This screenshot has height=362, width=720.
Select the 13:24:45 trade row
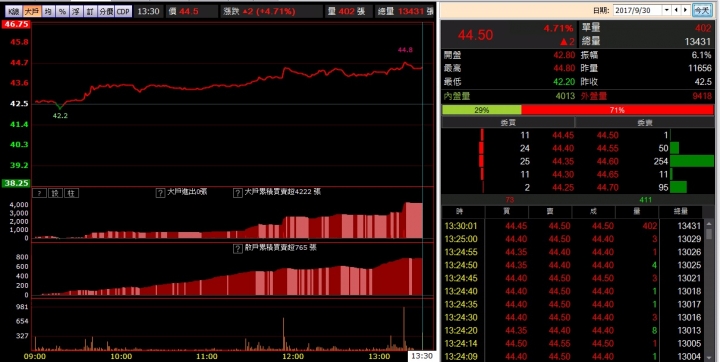coord(573,278)
